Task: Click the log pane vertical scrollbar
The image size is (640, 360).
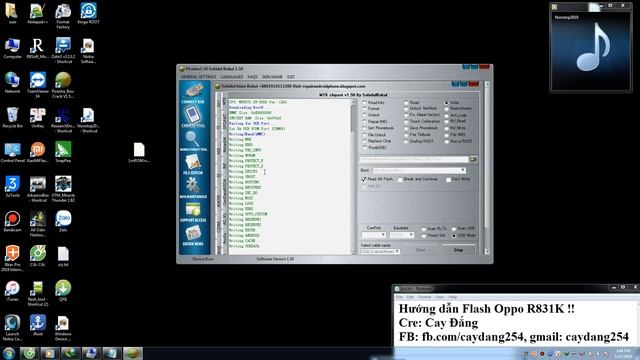Action: coord(353,177)
